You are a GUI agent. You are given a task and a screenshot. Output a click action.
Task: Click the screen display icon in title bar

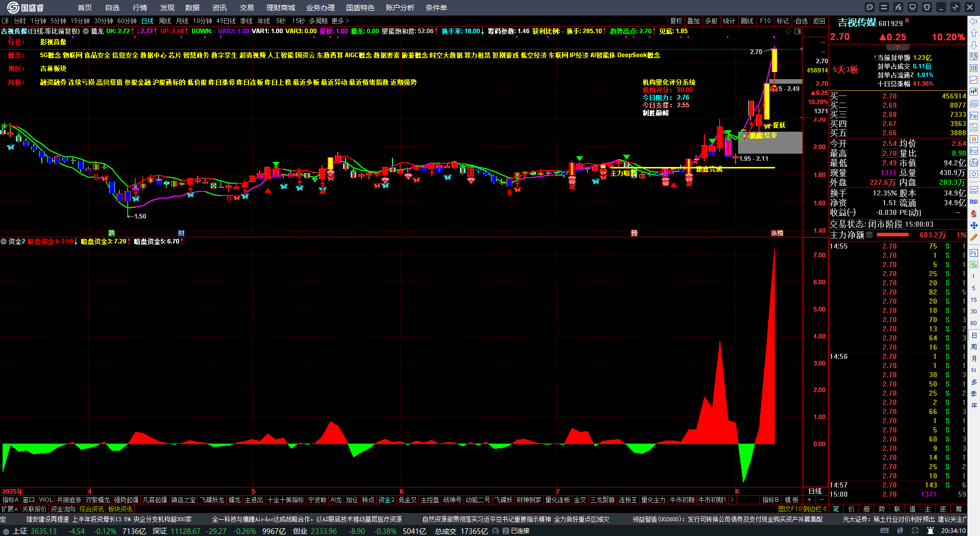click(913, 7)
